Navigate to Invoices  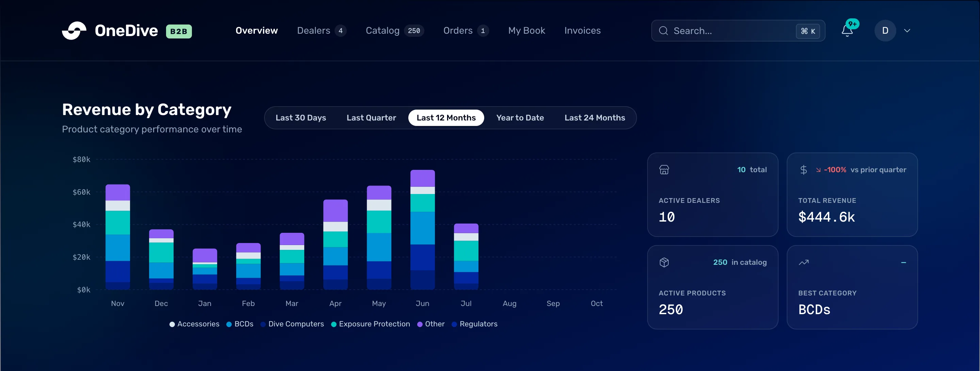[x=582, y=30]
